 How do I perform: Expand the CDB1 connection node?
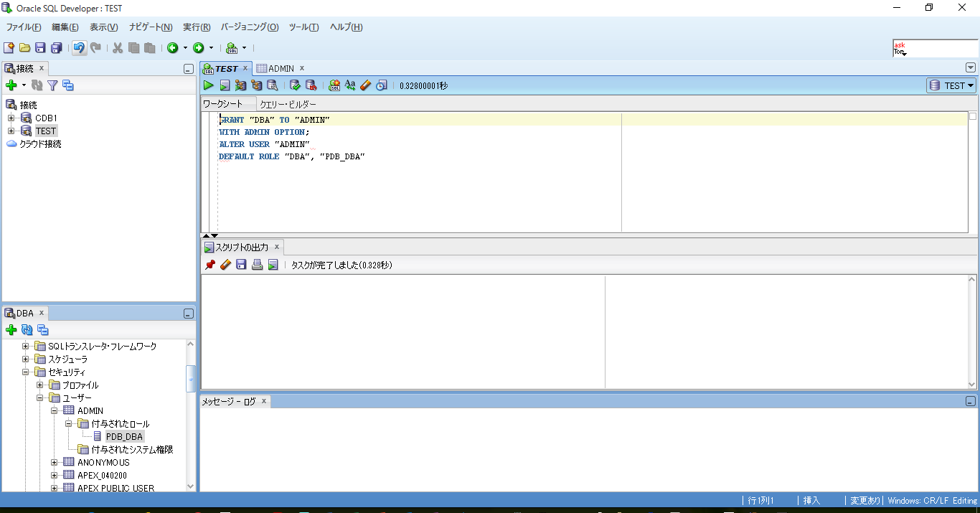point(11,118)
